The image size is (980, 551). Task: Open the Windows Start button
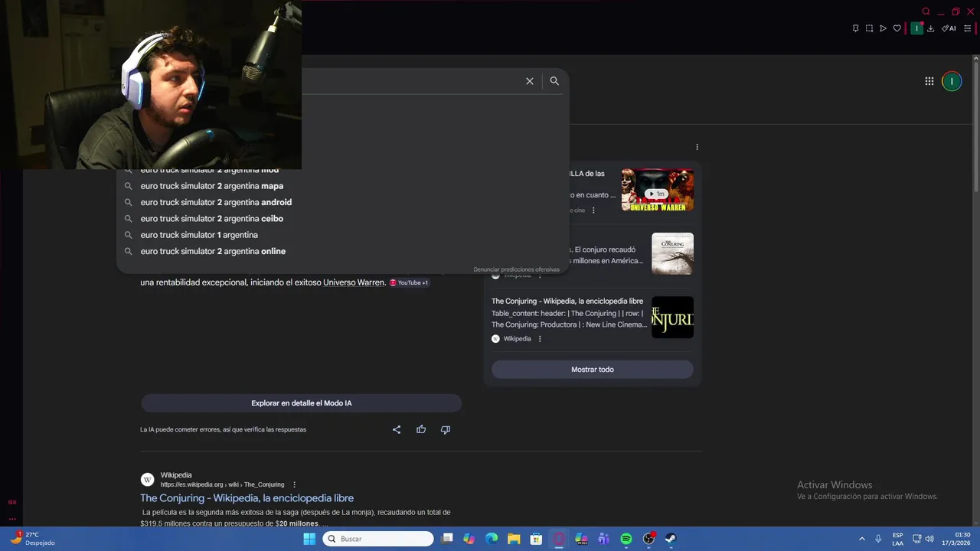309,539
